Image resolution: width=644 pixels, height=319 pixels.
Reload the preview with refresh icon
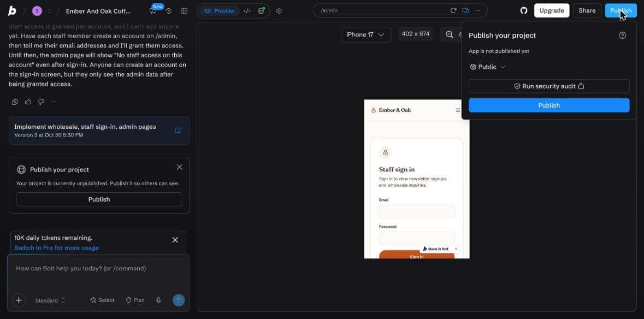coord(453,11)
